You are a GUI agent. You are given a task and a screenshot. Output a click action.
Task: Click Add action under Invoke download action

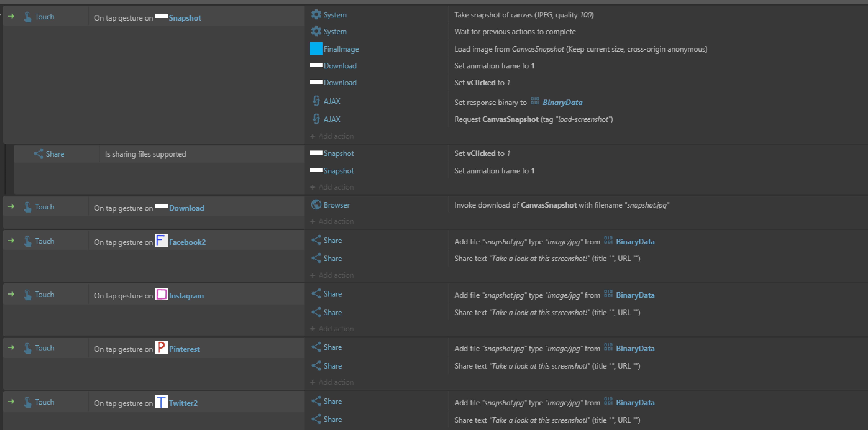[x=332, y=221]
